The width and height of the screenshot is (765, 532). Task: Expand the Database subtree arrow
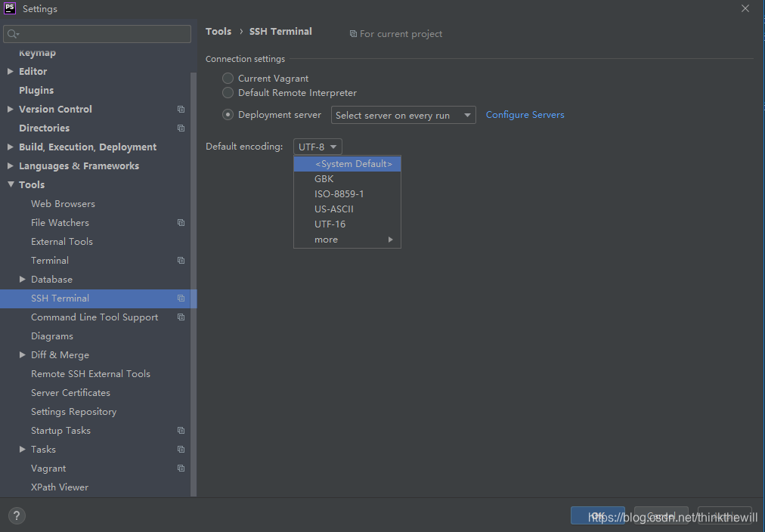pos(23,280)
